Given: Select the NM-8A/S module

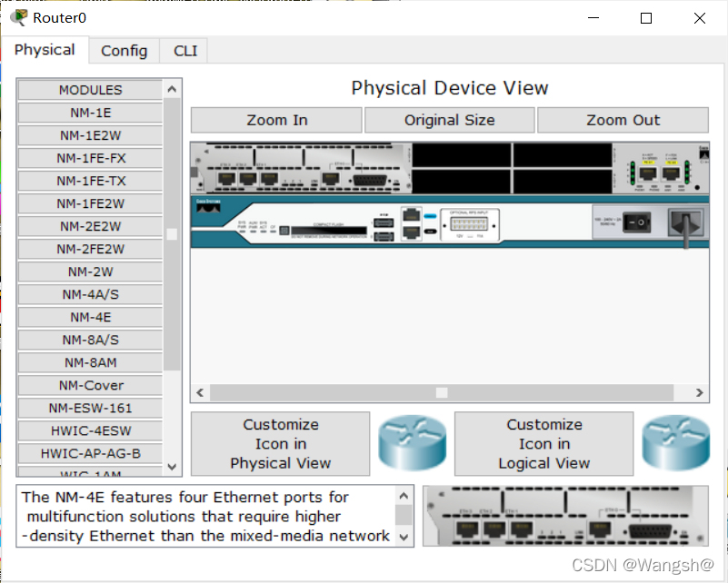Looking at the screenshot, I should (x=91, y=340).
